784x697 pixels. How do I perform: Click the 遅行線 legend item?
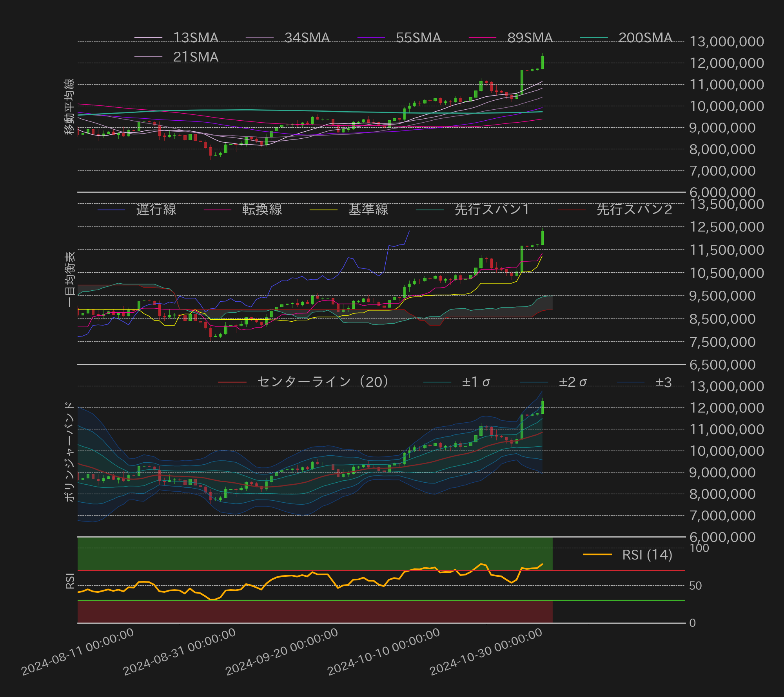156,210
